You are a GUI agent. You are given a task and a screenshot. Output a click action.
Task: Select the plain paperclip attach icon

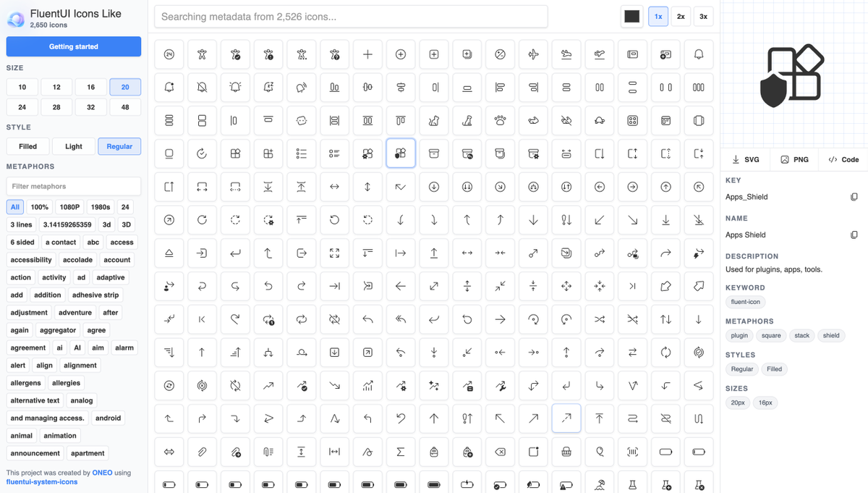pos(202,452)
